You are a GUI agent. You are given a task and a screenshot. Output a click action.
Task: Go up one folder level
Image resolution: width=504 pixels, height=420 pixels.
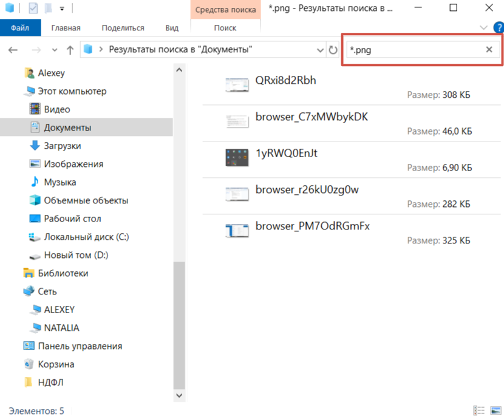tap(70, 50)
